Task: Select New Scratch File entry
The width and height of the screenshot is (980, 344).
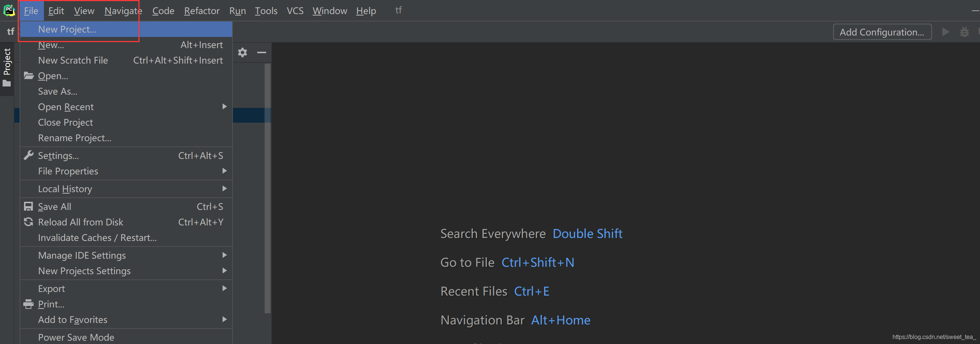Action: coord(126,60)
